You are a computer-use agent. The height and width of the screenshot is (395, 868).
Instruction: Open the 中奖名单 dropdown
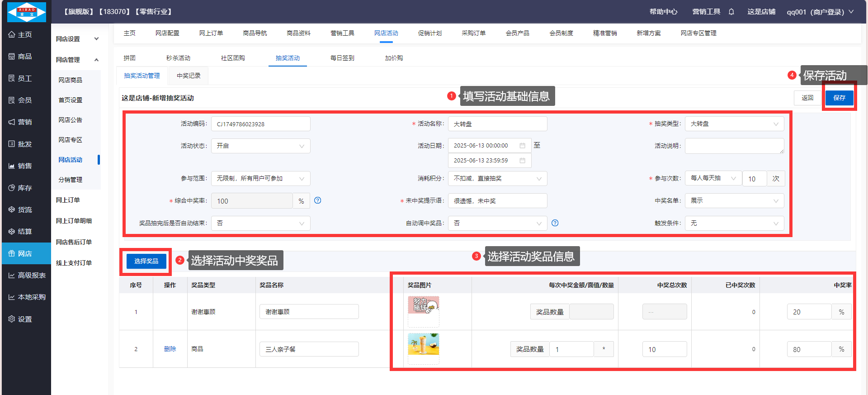coord(734,201)
